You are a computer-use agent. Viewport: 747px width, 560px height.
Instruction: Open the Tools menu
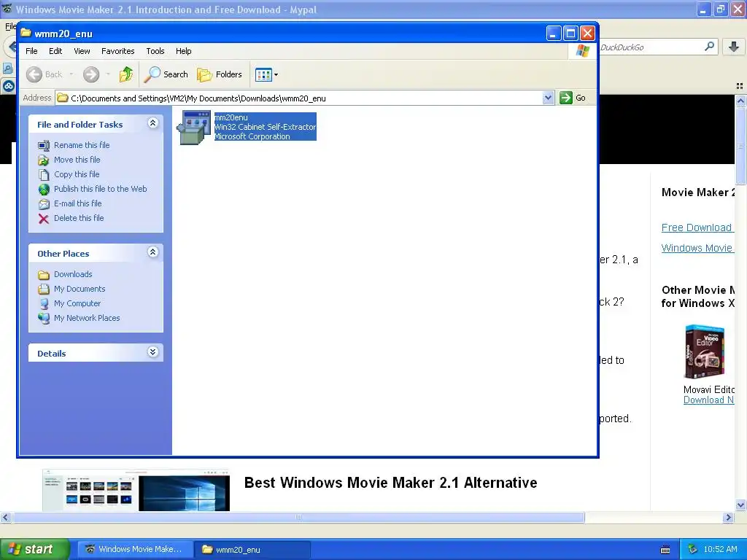tap(155, 51)
